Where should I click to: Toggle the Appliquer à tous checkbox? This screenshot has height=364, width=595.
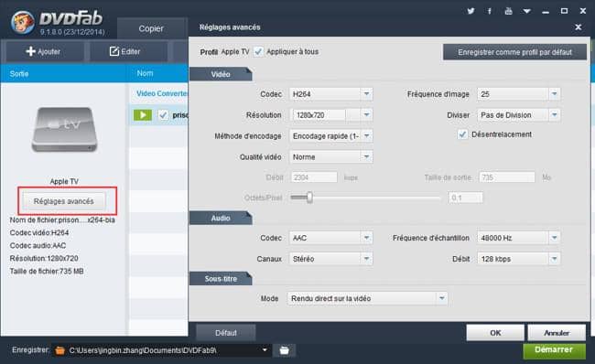pos(258,51)
